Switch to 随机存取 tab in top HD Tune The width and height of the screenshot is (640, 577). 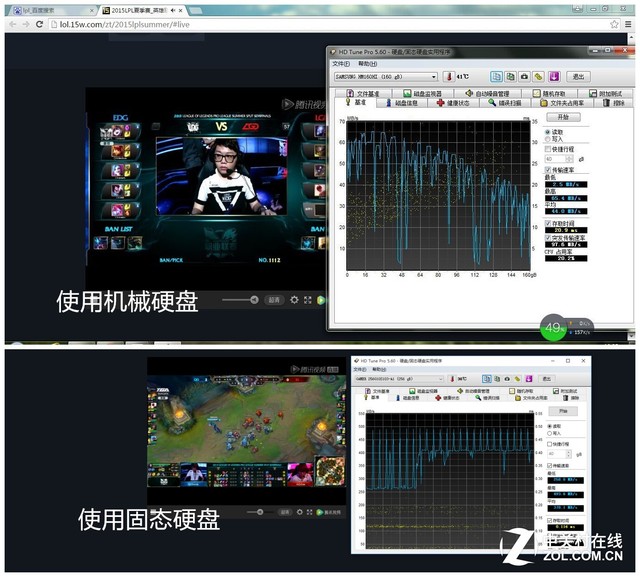coord(549,93)
